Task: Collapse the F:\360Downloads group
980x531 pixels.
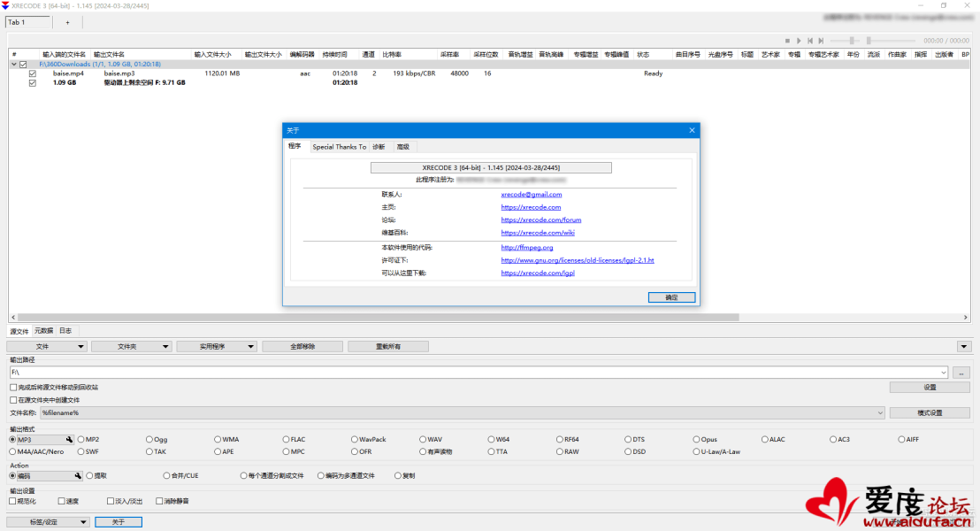Action: pos(14,65)
